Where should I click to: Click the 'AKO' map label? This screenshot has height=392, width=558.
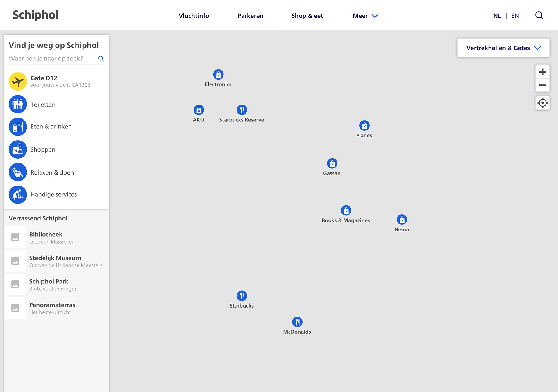198,120
